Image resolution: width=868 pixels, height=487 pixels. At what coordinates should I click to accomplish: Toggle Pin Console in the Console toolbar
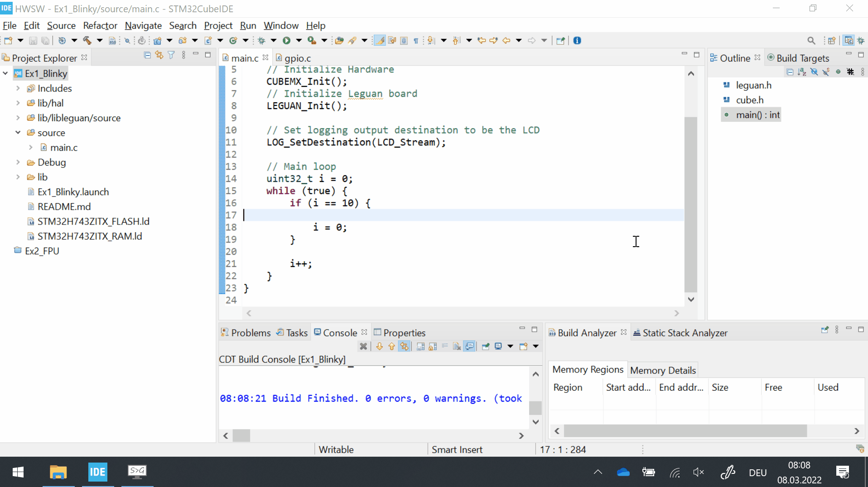485,346
